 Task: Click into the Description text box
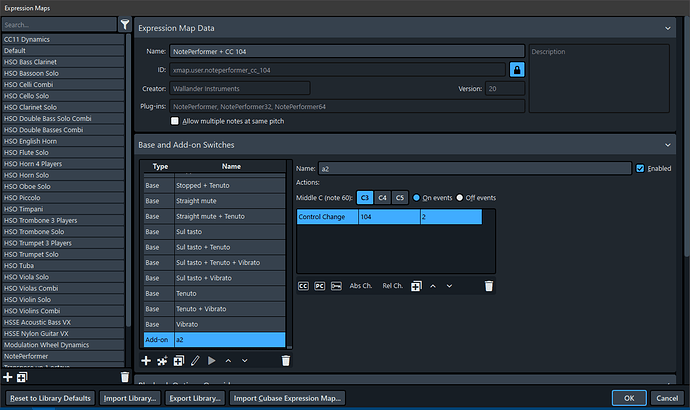(x=599, y=79)
